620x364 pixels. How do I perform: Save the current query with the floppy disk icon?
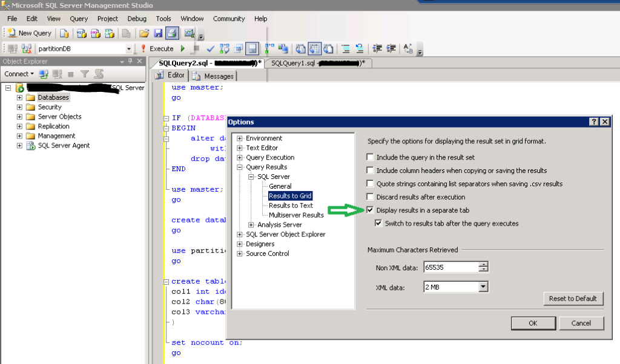click(x=158, y=33)
